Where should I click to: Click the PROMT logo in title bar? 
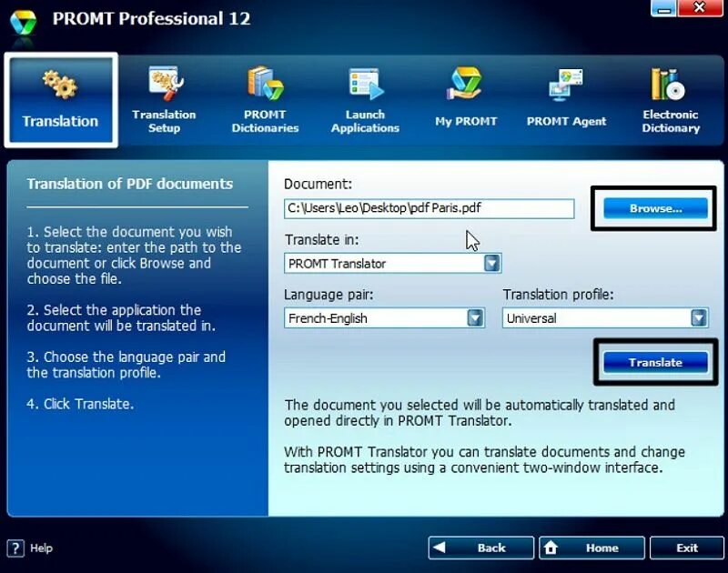(24, 24)
